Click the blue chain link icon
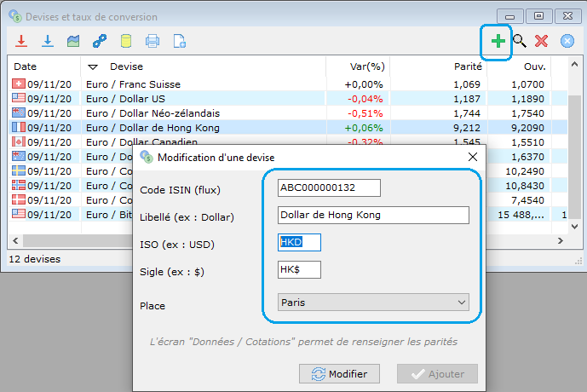The image size is (587, 392). [100, 41]
